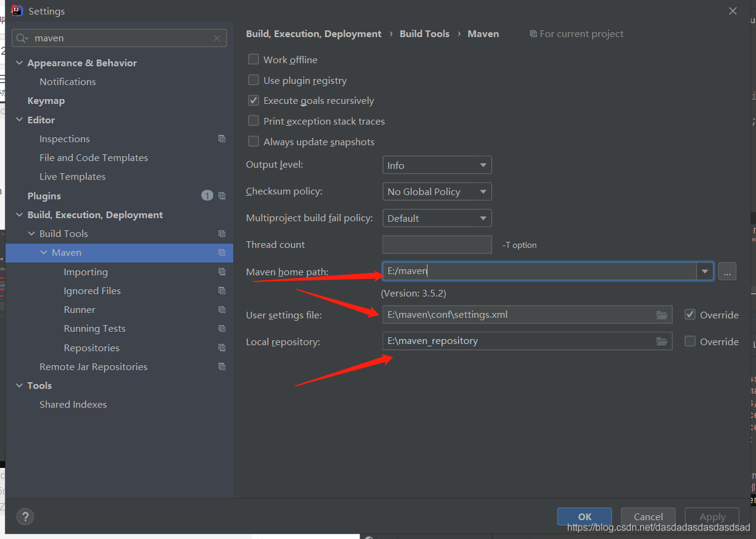Open the Output level dropdown
The height and width of the screenshot is (539, 756).
(x=437, y=165)
